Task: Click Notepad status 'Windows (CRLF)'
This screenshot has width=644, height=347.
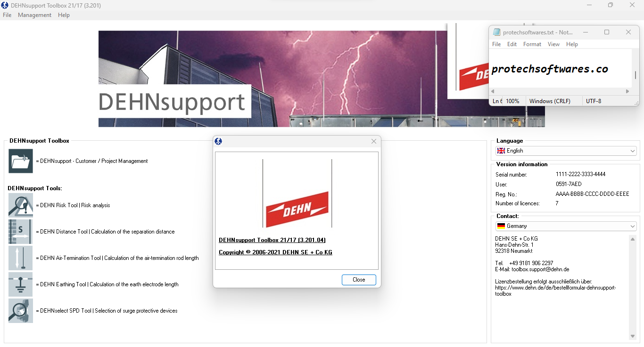Action: coord(550,101)
